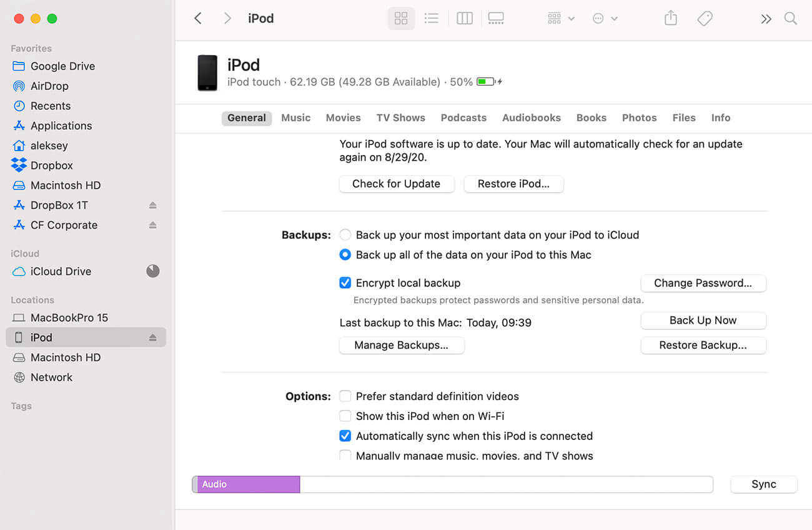Select back up to this Mac option

point(345,255)
